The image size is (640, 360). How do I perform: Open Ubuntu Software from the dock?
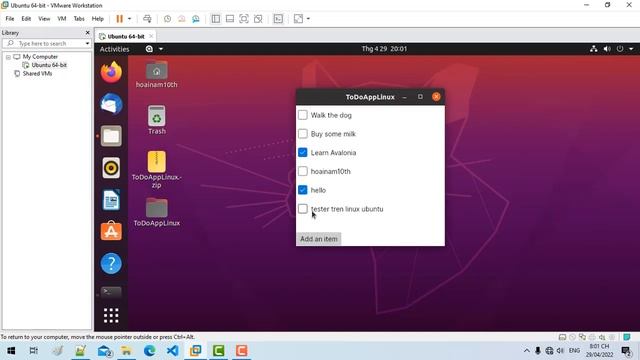coord(111,231)
